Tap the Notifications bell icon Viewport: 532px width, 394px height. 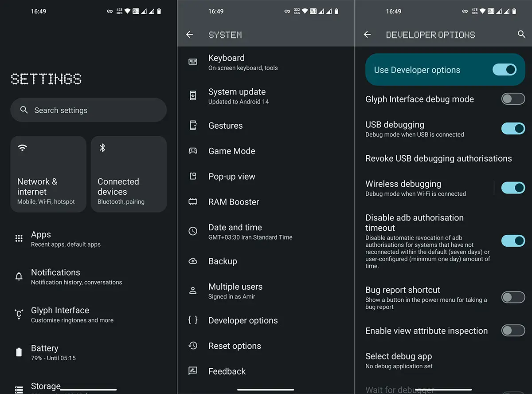(x=19, y=277)
